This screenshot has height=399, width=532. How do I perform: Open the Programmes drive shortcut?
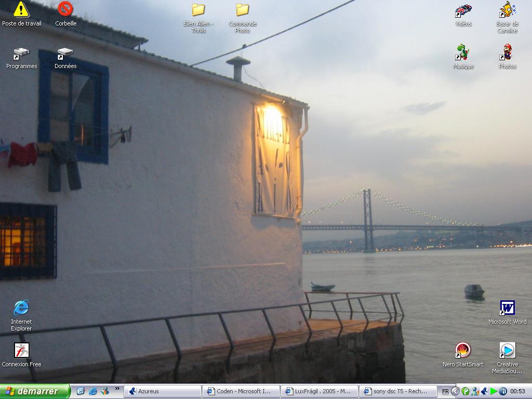(21, 53)
